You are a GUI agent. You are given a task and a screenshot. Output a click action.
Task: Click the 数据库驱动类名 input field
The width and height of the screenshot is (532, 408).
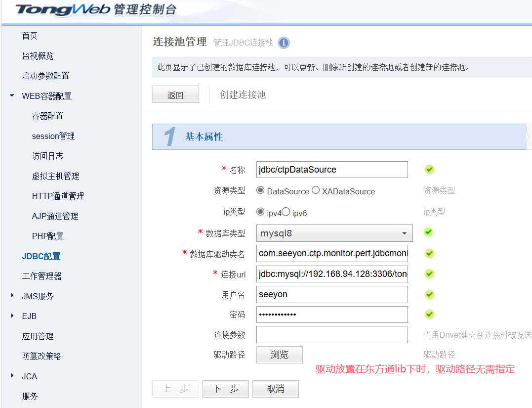(332, 253)
